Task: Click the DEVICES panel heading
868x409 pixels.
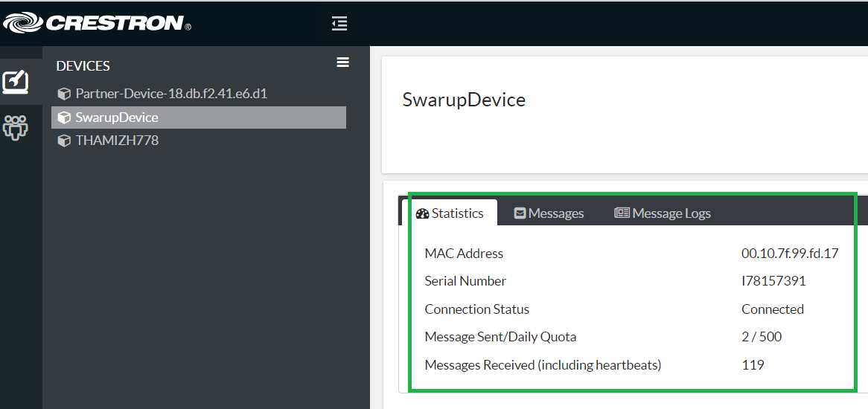Action: coord(83,65)
